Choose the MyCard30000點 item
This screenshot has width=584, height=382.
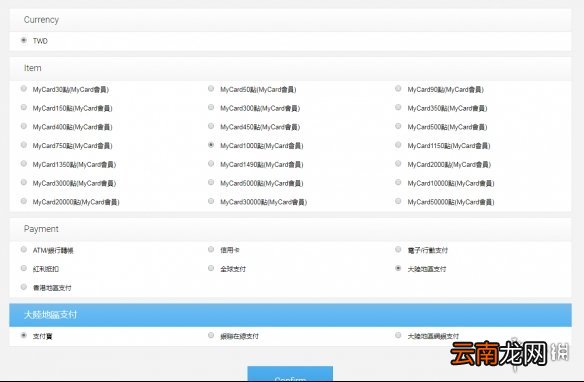pos(211,201)
